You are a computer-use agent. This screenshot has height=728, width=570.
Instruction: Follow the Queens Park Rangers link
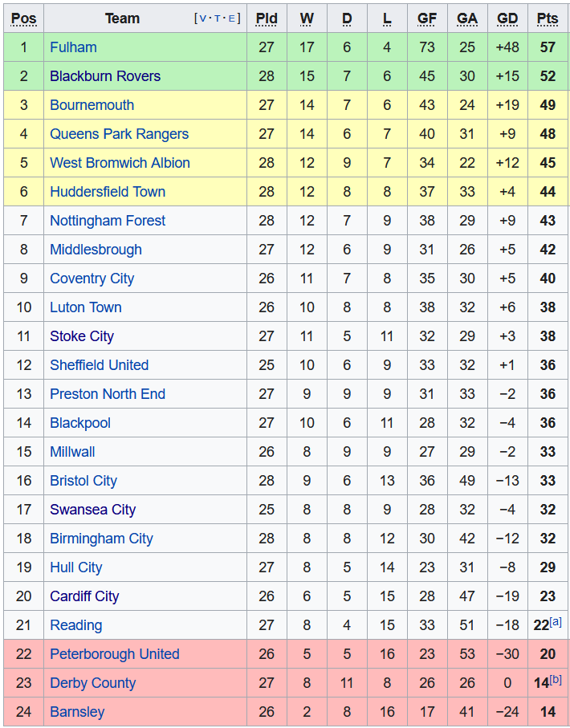pos(119,134)
